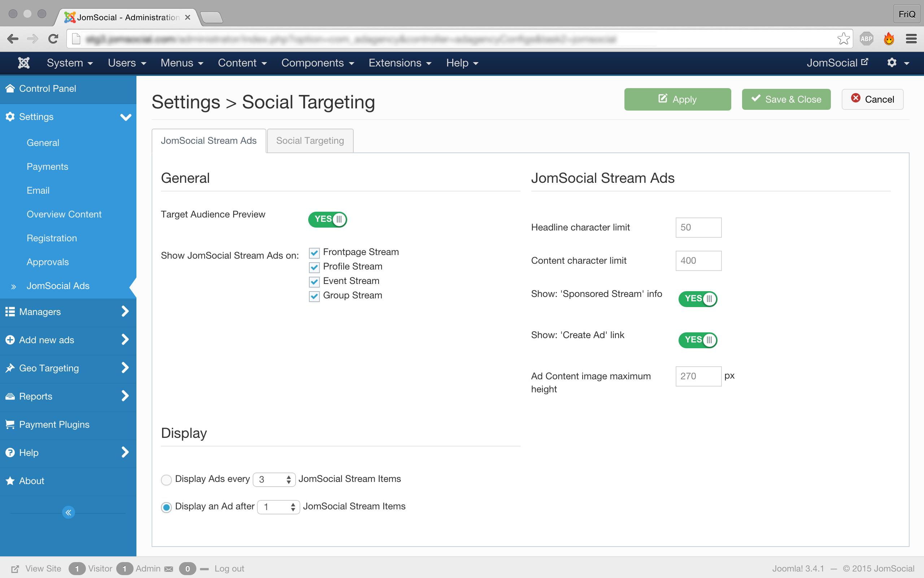Click the Ad Content image maximum height field
The image size is (924, 578).
point(698,376)
